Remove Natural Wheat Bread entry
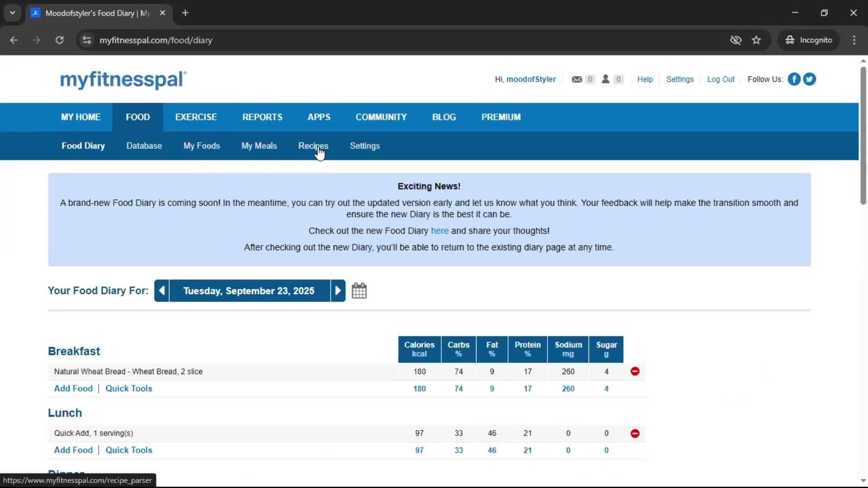This screenshot has height=488, width=868. [635, 371]
